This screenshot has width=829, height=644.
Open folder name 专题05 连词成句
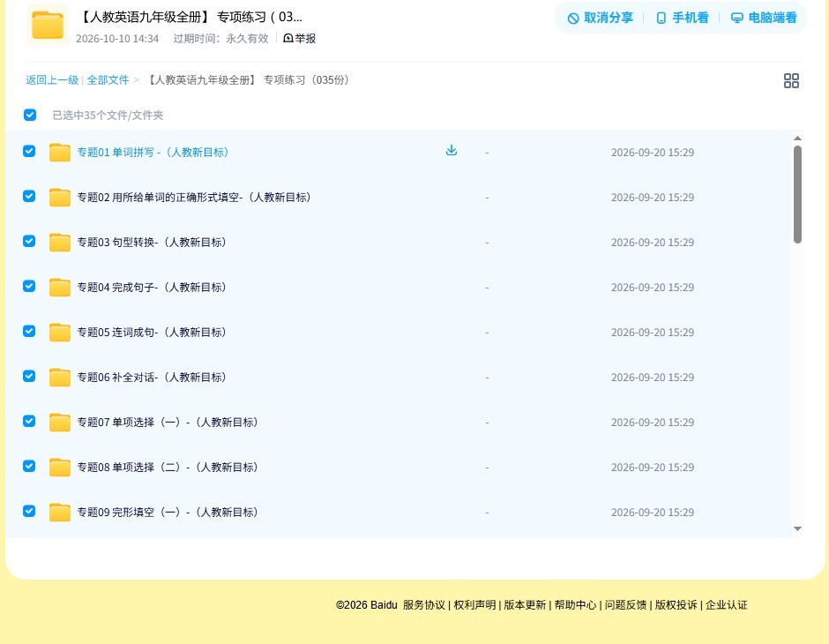point(152,332)
